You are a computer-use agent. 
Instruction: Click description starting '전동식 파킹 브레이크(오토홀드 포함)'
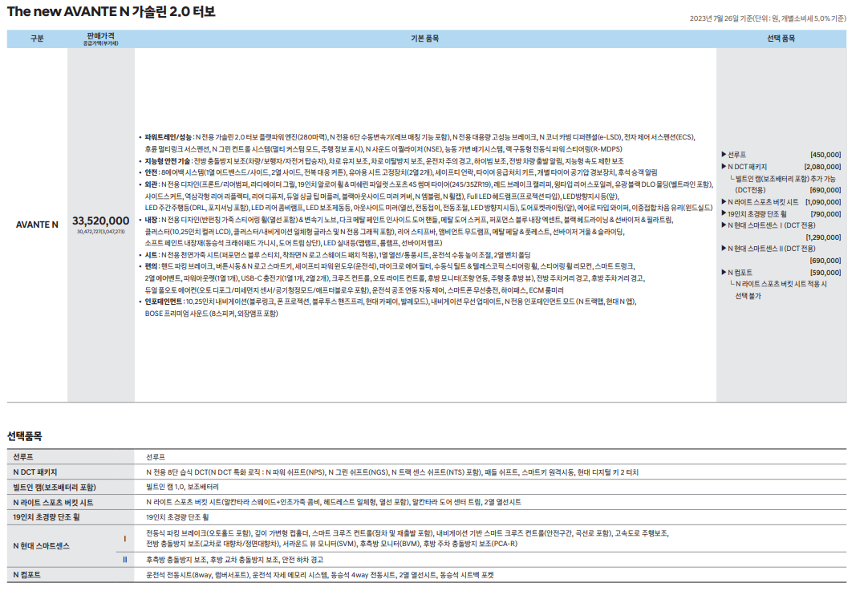(408, 538)
